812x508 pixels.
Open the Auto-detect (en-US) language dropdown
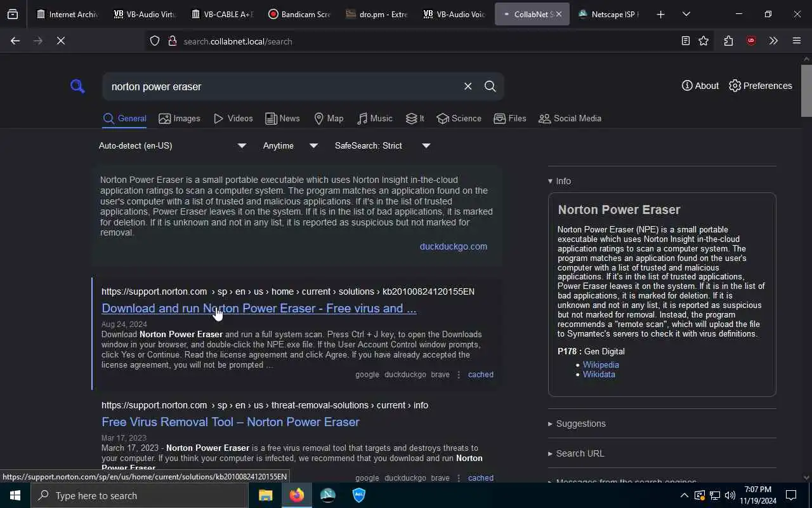pos(172,145)
